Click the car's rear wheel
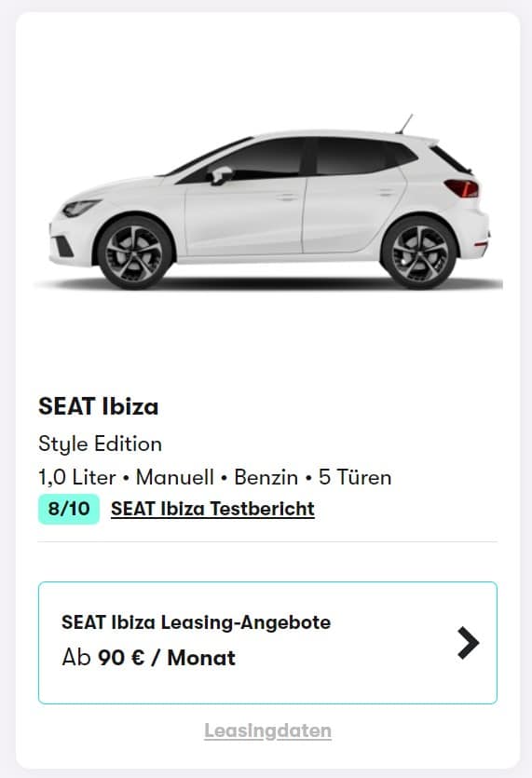532x778 pixels. click(419, 253)
